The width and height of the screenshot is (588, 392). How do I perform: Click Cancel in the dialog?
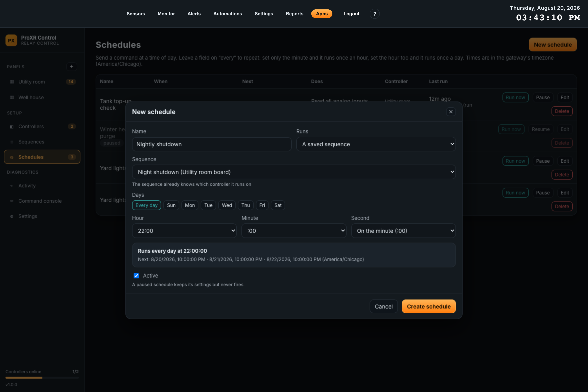[384, 307]
